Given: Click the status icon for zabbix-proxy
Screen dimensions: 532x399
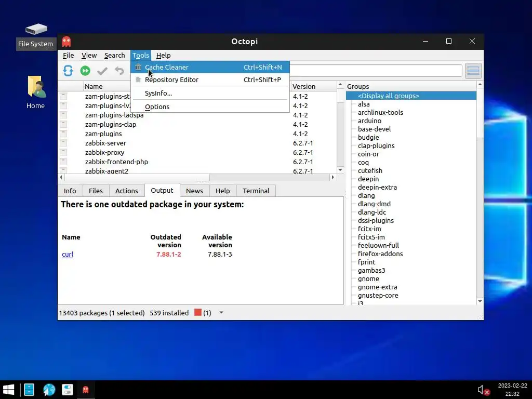Looking at the screenshot, I should click(63, 152).
